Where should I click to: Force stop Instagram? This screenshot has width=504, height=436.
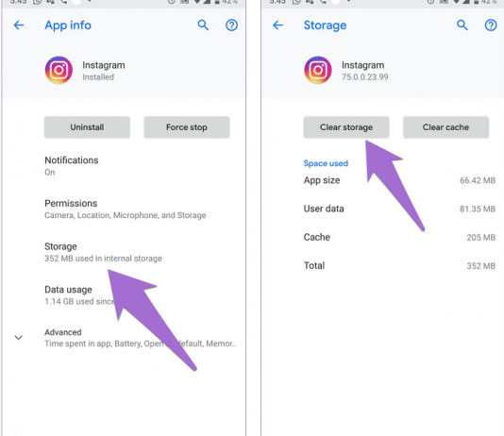coord(187,127)
